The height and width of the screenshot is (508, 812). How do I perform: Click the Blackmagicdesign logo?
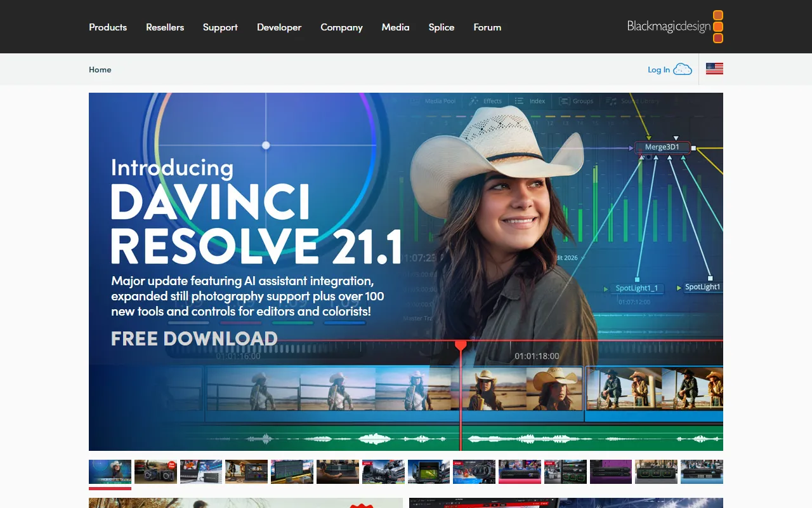pos(675,27)
